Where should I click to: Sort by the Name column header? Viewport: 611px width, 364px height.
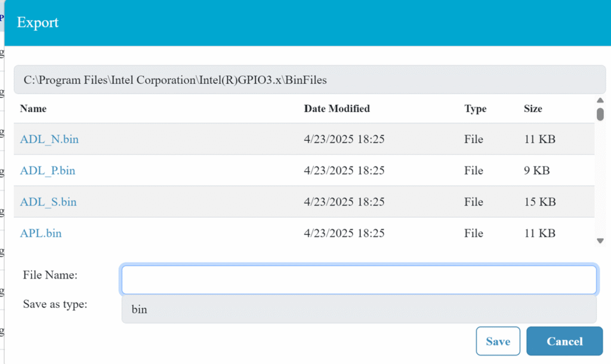tap(33, 109)
